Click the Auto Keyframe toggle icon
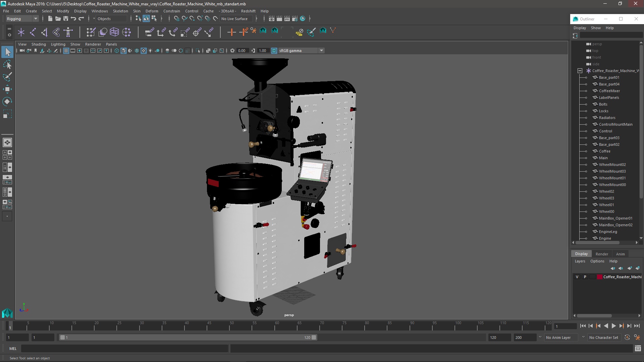644x362 pixels. (627, 338)
